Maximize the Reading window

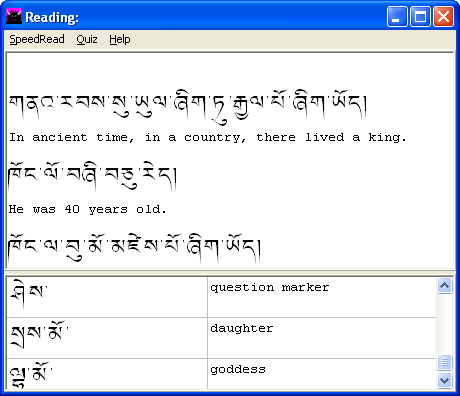coord(420,16)
